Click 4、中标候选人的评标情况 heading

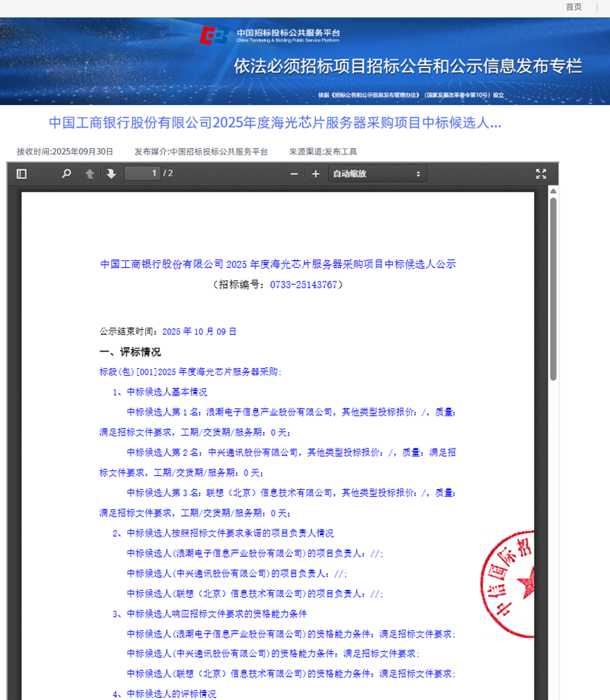164,694
